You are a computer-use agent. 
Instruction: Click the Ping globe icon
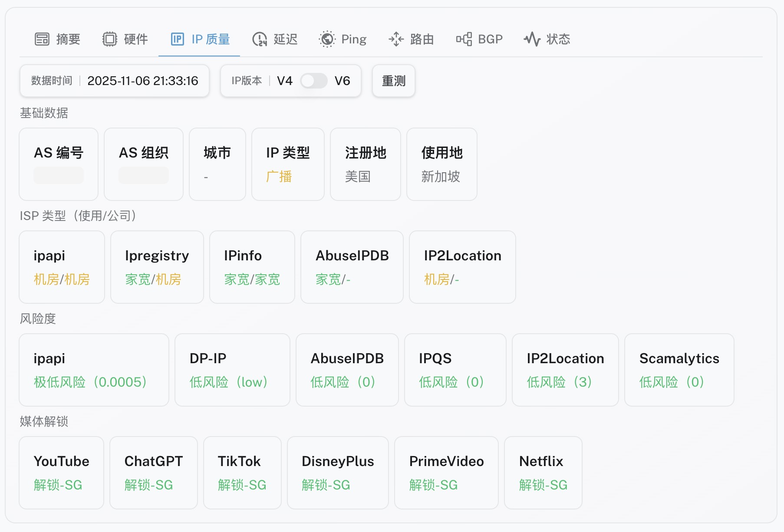coord(327,39)
